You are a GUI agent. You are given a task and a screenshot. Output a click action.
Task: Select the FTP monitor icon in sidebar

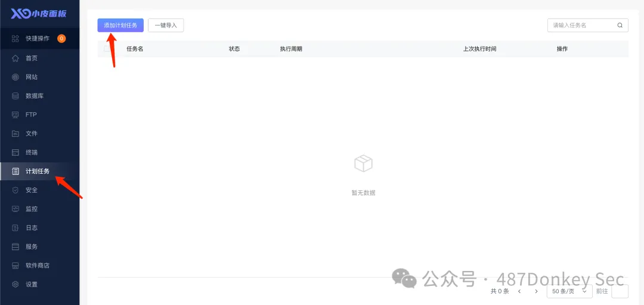tap(16, 115)
